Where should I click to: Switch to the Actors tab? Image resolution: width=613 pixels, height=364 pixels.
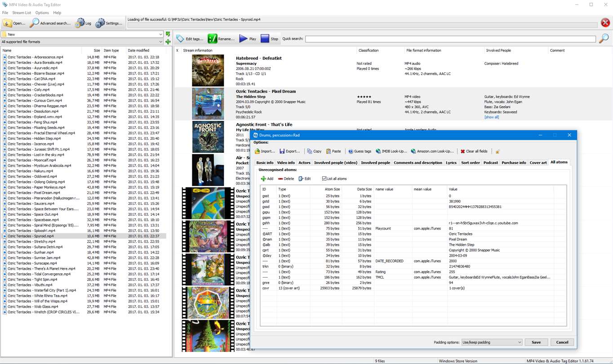click(x=304, y=162)
